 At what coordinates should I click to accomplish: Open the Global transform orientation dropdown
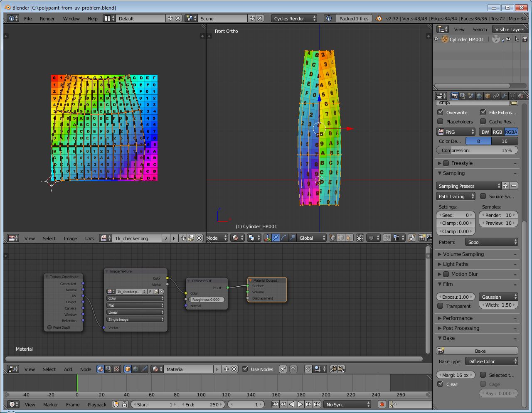coord(312,238)
